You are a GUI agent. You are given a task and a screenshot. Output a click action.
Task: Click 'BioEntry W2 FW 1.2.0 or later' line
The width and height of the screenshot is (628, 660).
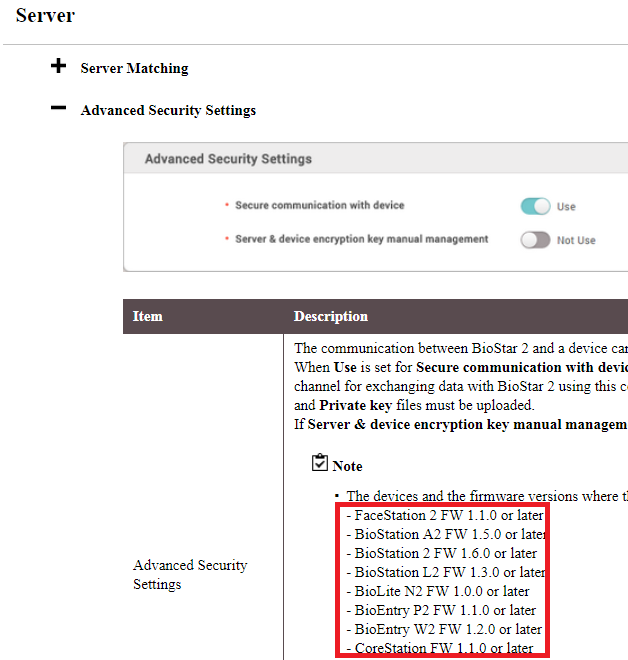pos(444,629)
